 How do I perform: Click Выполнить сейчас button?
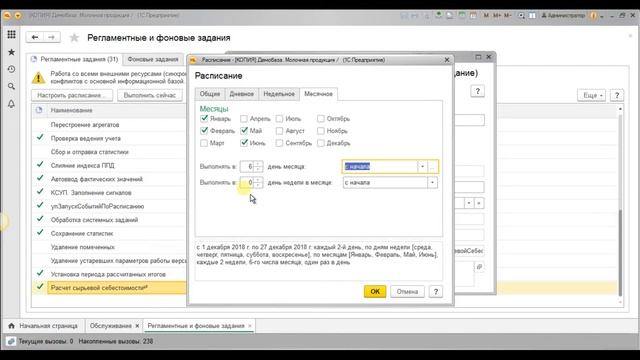[x=150, y=95]
